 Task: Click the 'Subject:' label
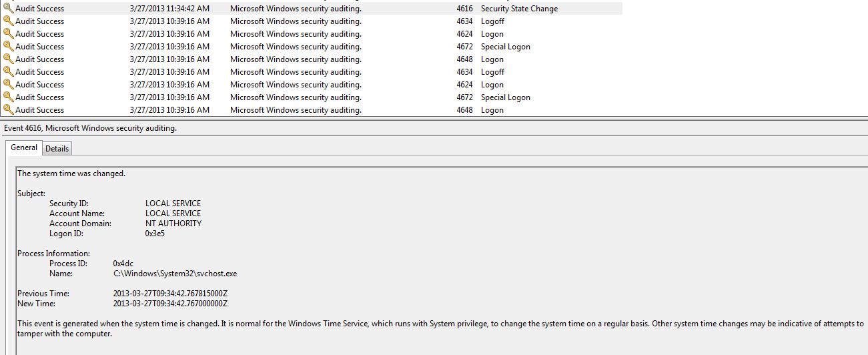[31, 194]
